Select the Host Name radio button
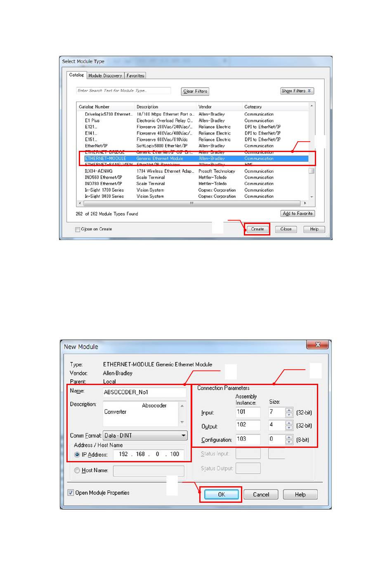 [x=77, y=471]
